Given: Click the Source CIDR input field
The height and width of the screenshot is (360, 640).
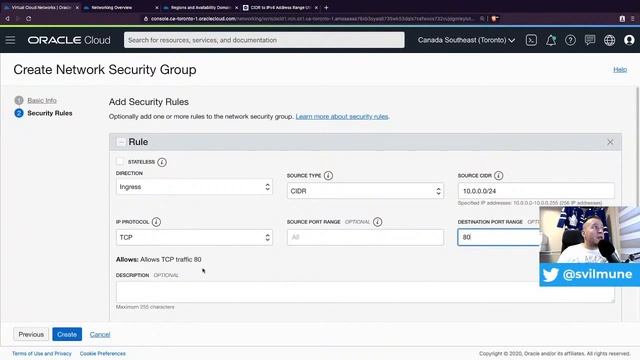Looking at the screenshot, I should (x=536, y=191).
